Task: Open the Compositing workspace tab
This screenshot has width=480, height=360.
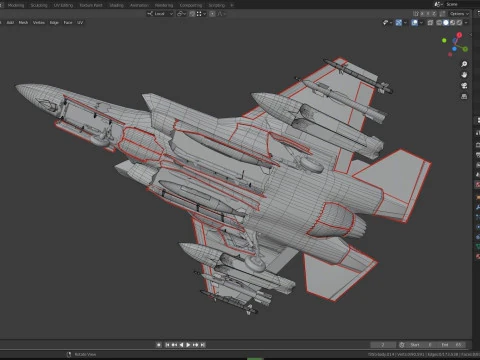Action: (x=191, y=5)
